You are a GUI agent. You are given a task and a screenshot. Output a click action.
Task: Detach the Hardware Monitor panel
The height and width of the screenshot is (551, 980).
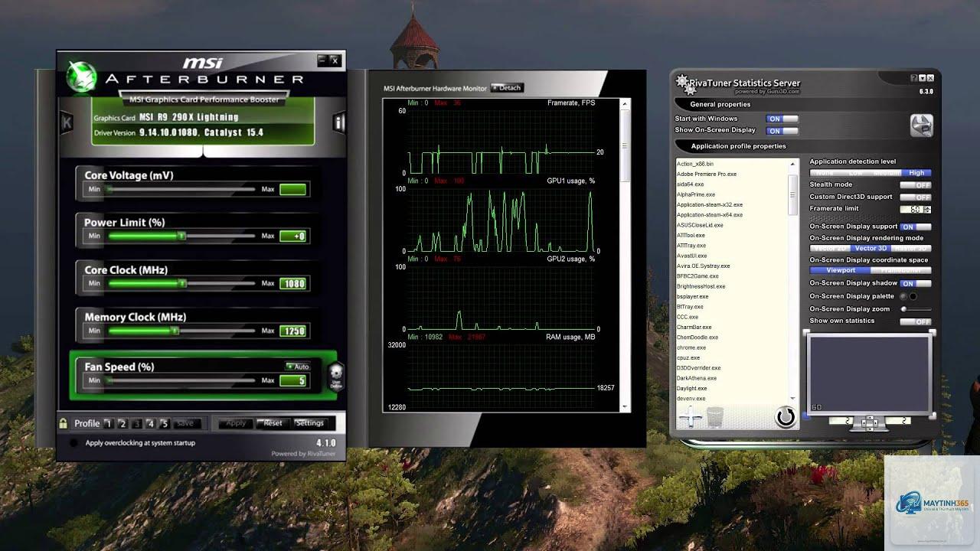click(506, 88)
